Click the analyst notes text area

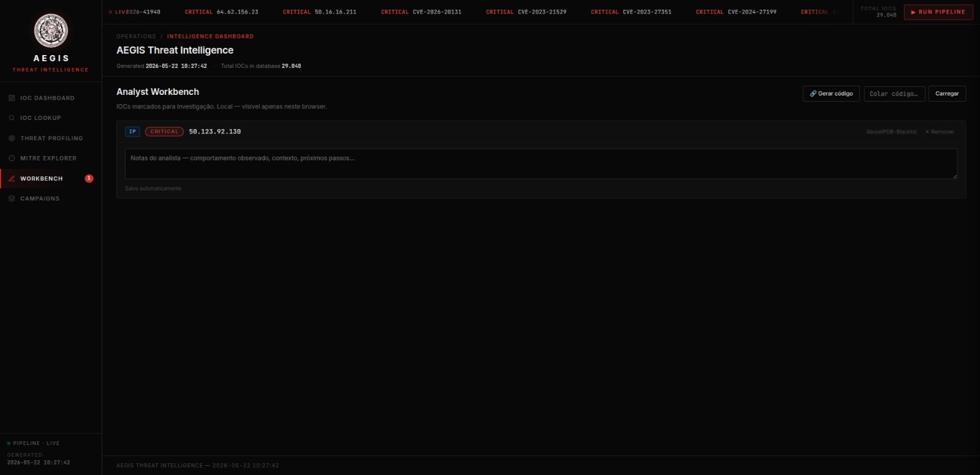click(541, 163)
